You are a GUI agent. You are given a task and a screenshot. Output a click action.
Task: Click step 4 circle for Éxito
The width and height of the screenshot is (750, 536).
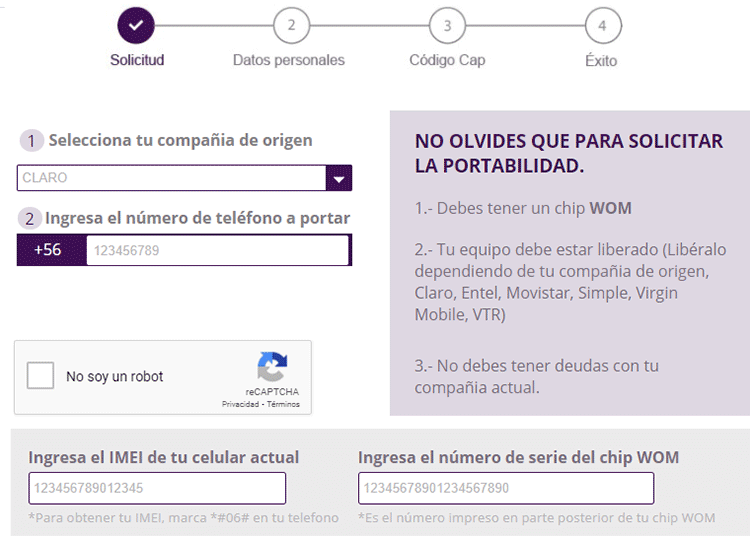tap(603, 25)
